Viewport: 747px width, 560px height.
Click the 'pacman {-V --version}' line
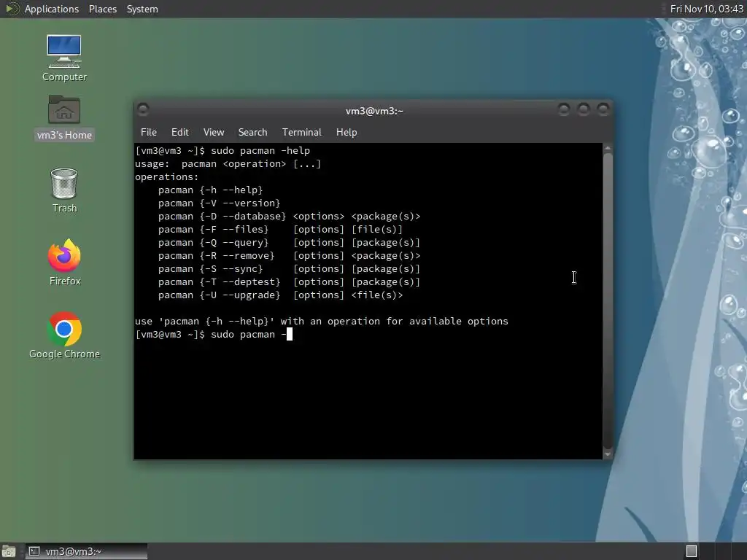pyautogui.click(x=219, y=203)
